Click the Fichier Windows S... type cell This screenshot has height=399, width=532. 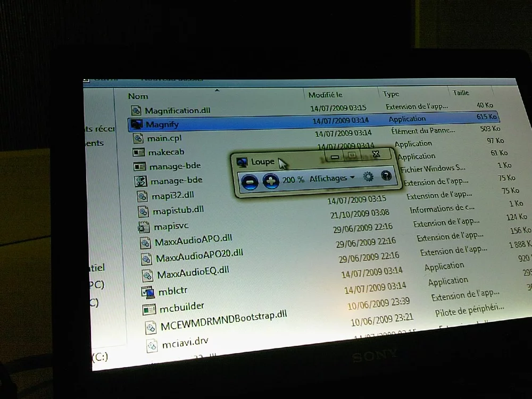pyautogui.click(x=433, y=168)
